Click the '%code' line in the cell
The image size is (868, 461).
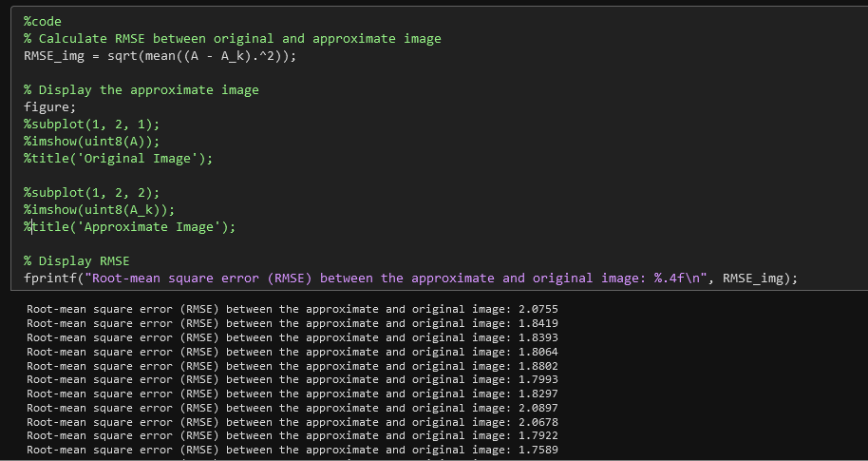point(43,22)
